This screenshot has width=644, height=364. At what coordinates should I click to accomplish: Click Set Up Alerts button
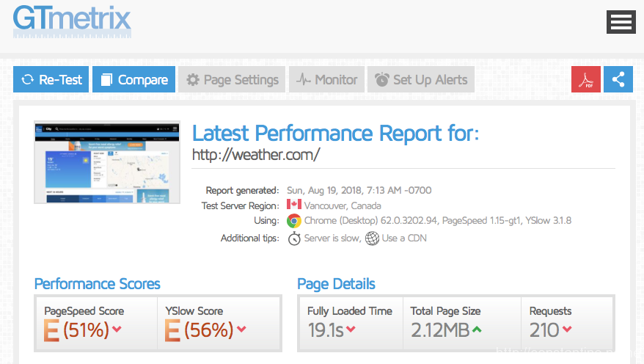click(421, 79)
